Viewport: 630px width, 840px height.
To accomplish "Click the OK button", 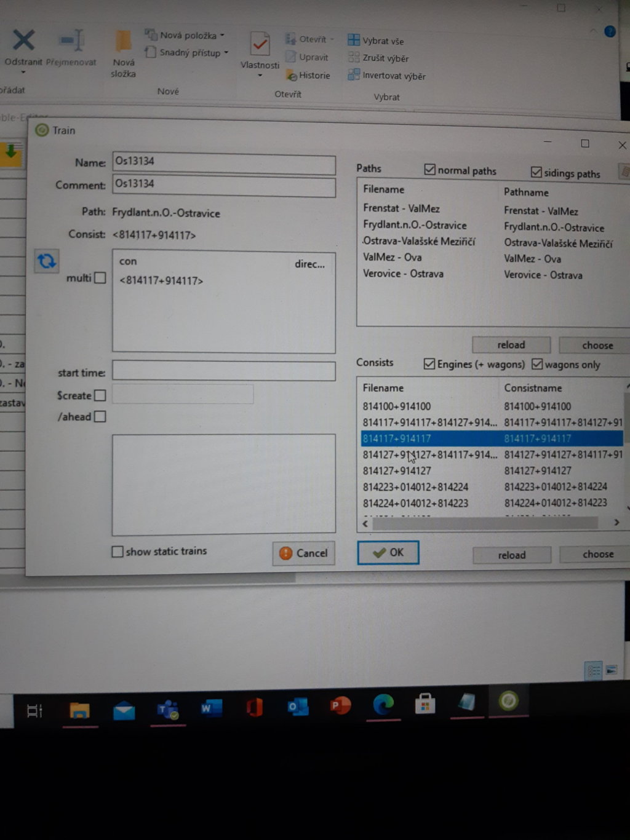I will pos(388,552).
